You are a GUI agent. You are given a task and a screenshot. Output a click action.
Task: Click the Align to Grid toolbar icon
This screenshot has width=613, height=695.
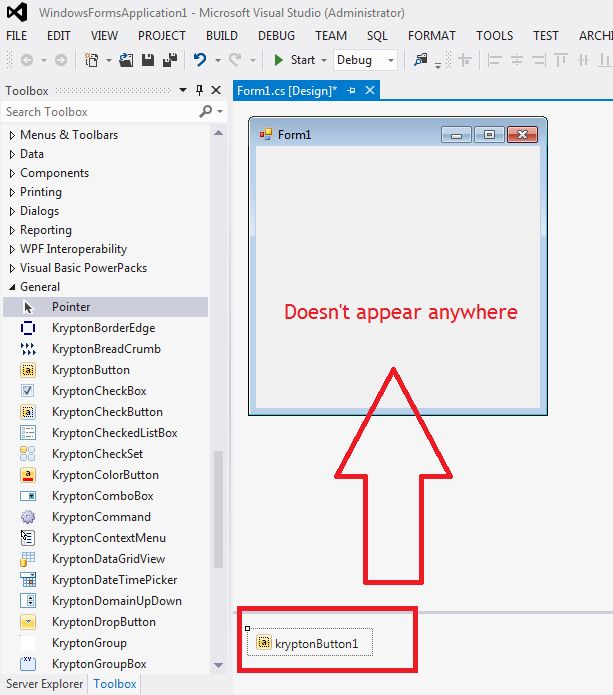click(465, 60)
